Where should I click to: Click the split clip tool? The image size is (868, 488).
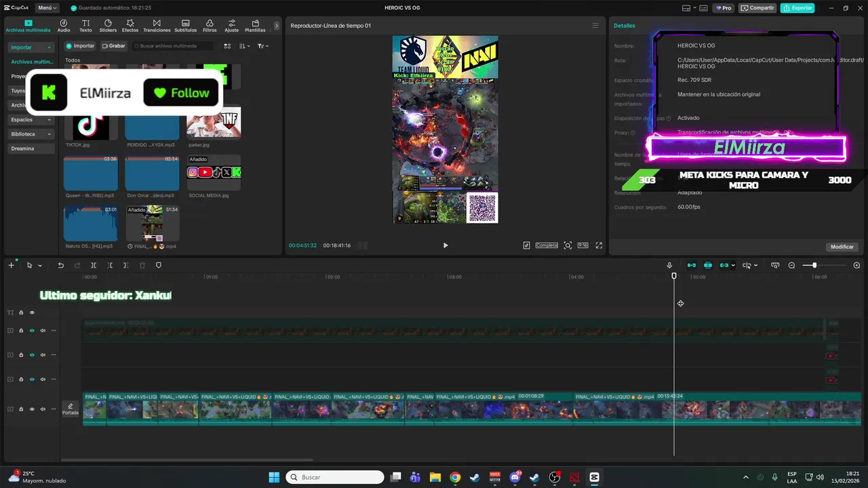pyautogui.click(x=94, y=265)
